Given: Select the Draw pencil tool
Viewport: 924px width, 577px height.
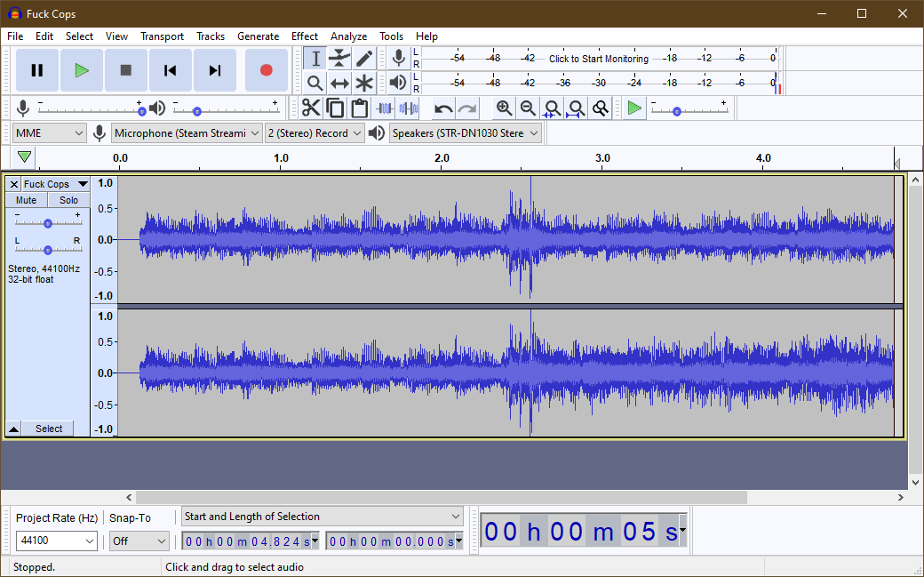Looking at the screenshot, I should (x=364, y=59).
